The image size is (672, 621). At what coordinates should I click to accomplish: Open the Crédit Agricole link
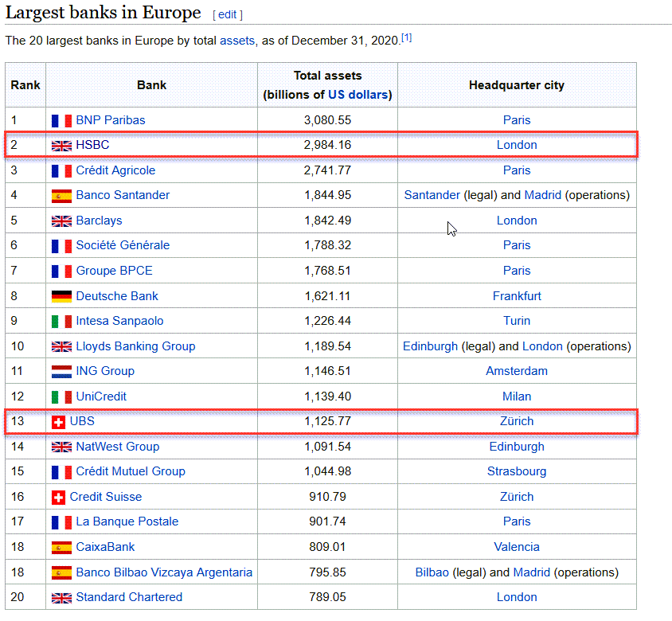click(x=115, y=170)
